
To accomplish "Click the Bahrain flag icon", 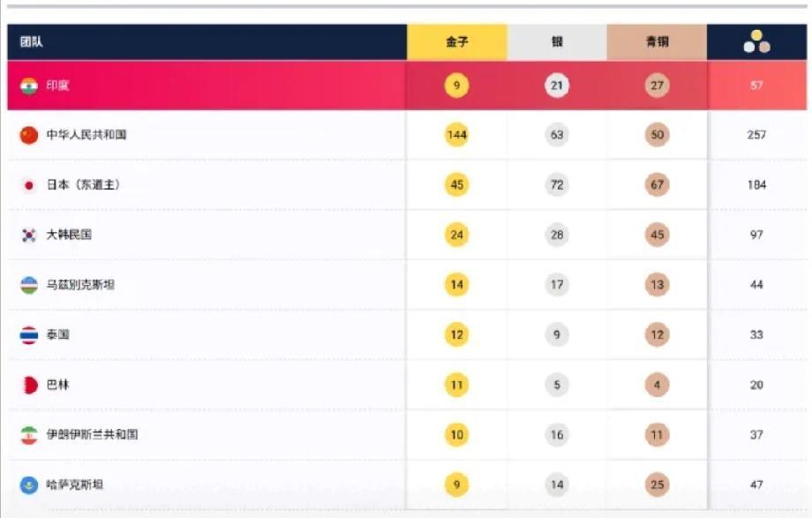I will tap(29, 385).
